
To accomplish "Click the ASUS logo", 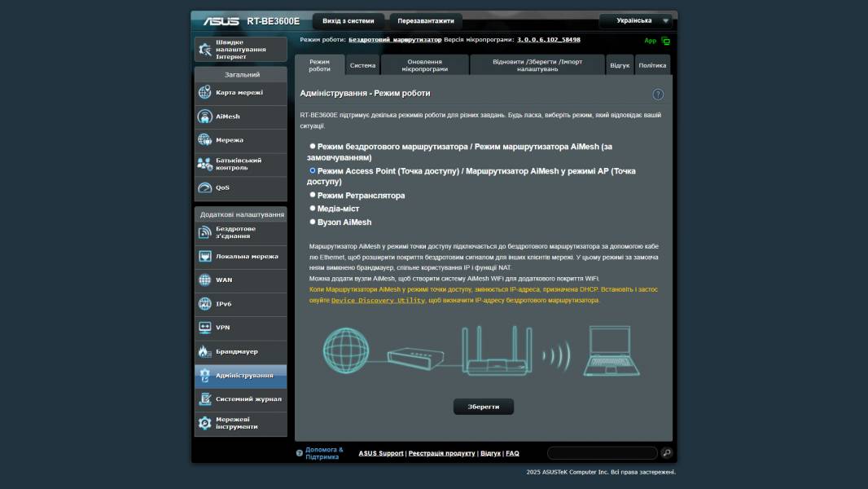I will 221,21.
